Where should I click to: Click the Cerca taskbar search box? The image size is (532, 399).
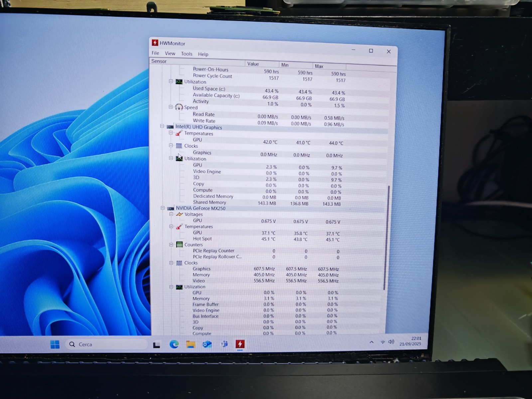(106, 344)
